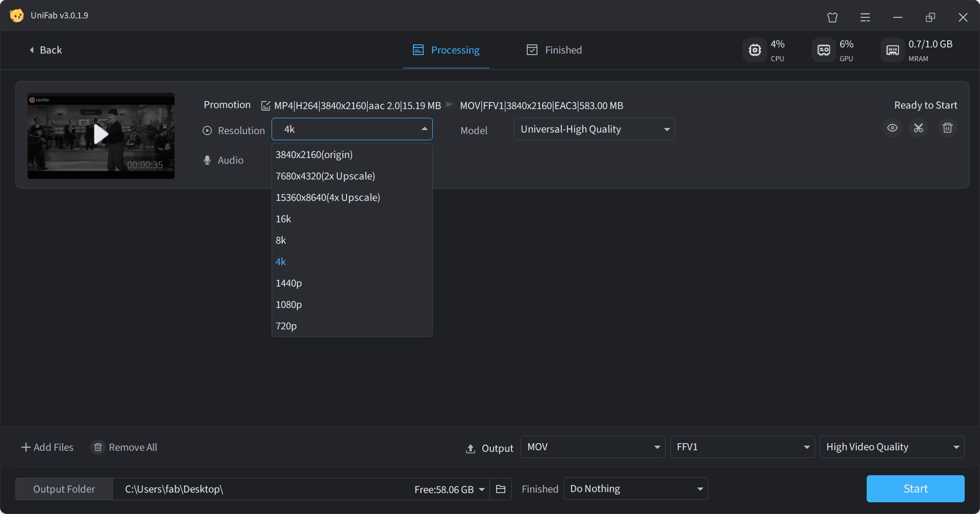This screenshot has height=514, width=980.
Task: Open the hamburger main menu
Action: 865,17
